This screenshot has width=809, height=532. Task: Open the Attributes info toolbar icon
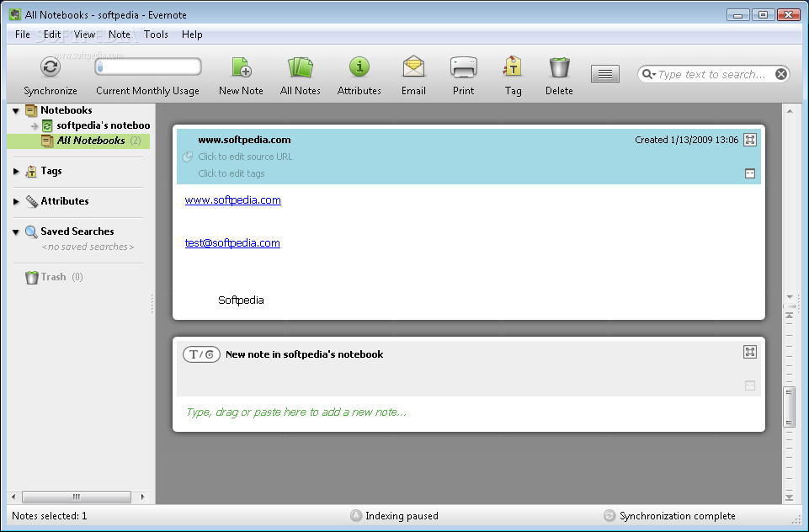click(359, 67)
